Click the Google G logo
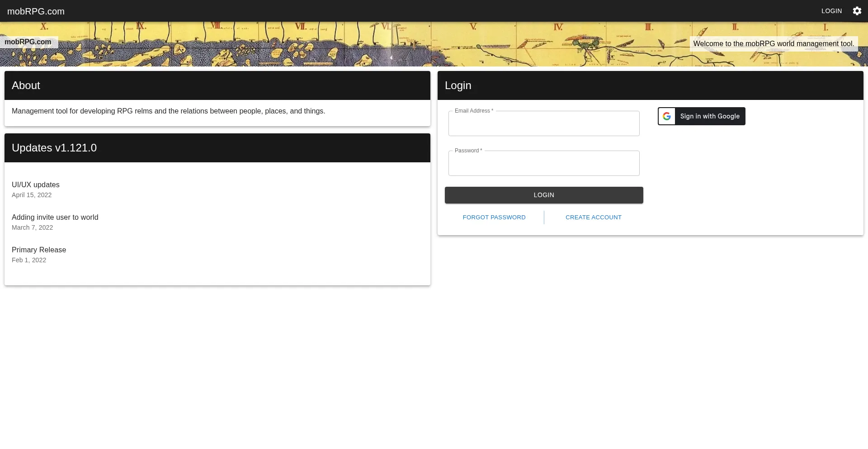 click(x=667, y=116)
